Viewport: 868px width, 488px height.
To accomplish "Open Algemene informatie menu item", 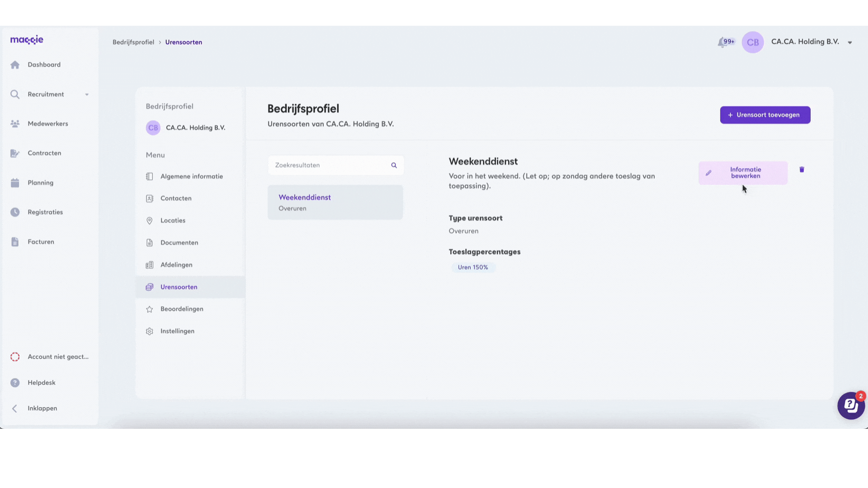I will (x=191, y=176).
